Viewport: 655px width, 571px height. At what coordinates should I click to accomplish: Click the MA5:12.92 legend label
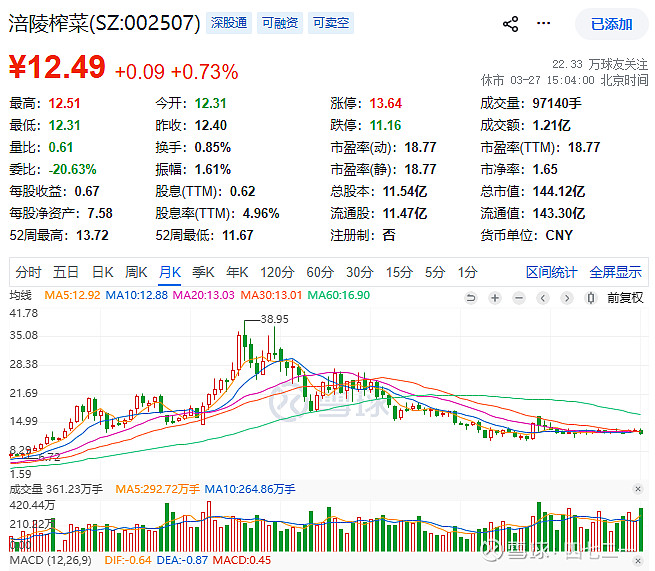point(72,295)
